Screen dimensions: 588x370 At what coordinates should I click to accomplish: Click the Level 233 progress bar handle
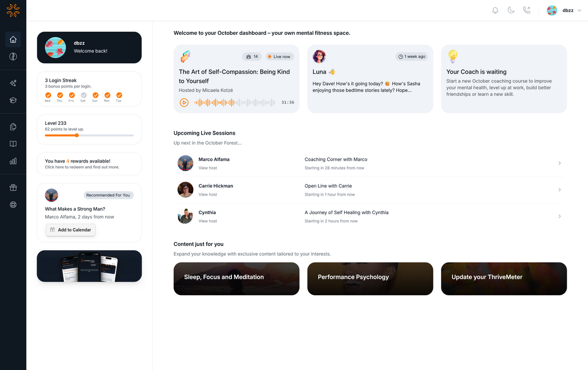(x=76, y=135)
